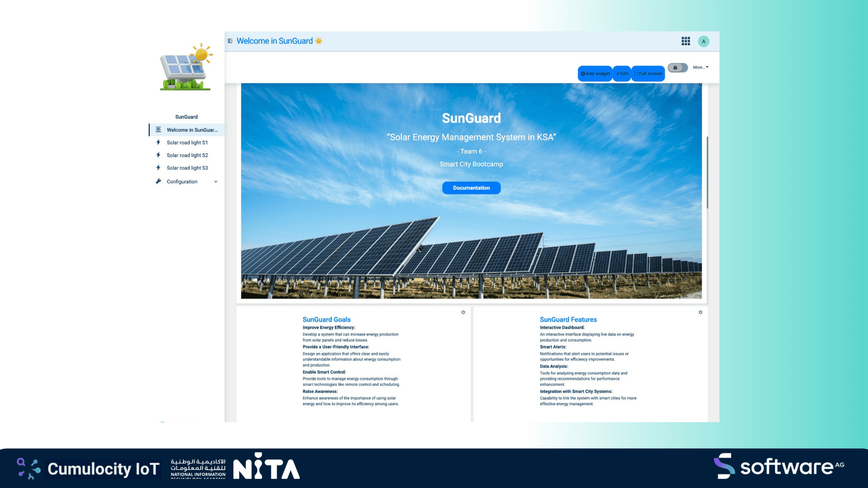Collapse the navigator using the header menu icon
Viewport: 868px width, 488px height.
[230, 41]
